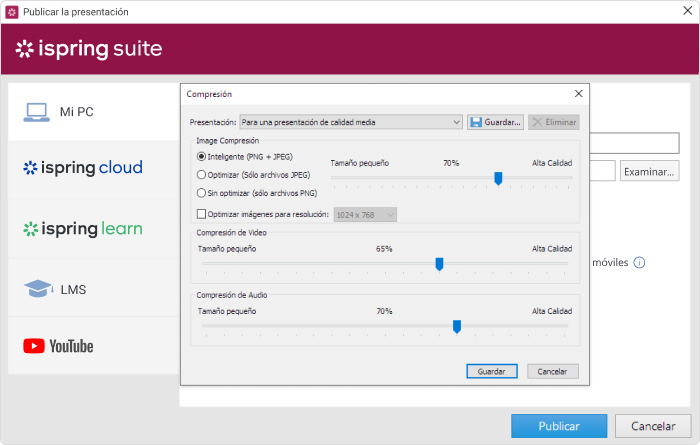Close the Compresión dialog
Viewport: 700px width, 445px height.
pos(579,94)
